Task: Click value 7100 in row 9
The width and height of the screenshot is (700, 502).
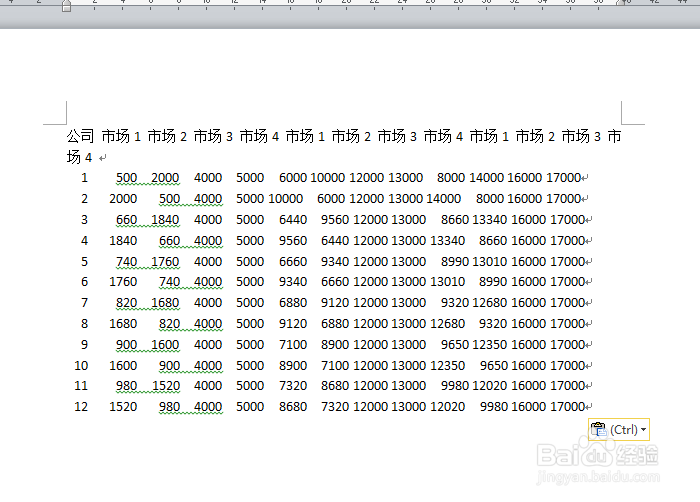Action: coord(293,345)
